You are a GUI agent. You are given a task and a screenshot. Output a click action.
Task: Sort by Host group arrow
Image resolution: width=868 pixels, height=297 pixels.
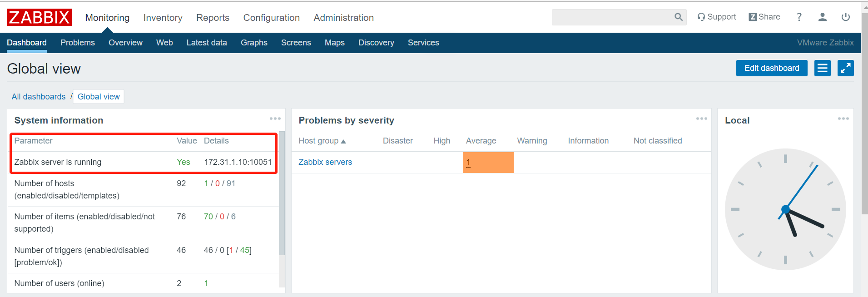pyautogui.click(x=343, y=141)
